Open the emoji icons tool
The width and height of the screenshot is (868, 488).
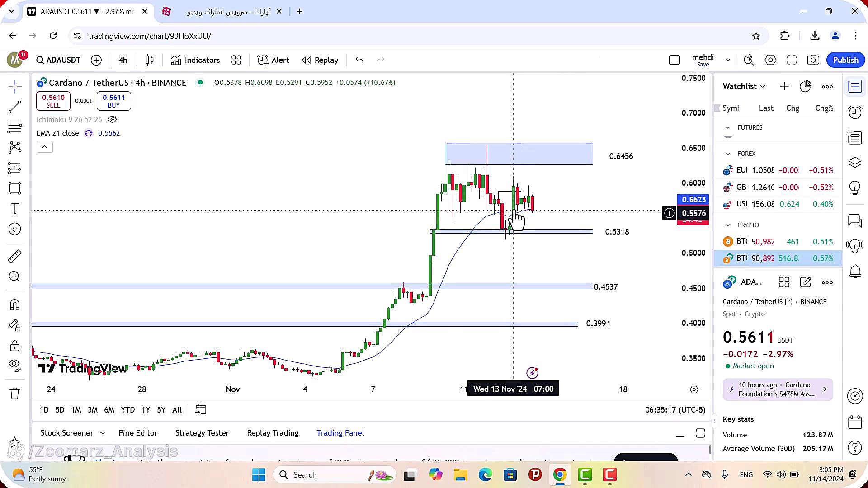(15, 229)
